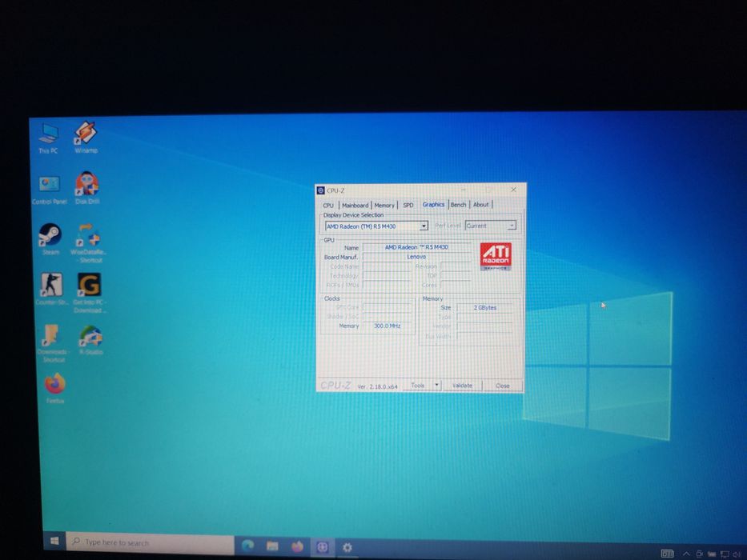Click the ATI Radeon logo in CPU-Z

click(496, 257)
